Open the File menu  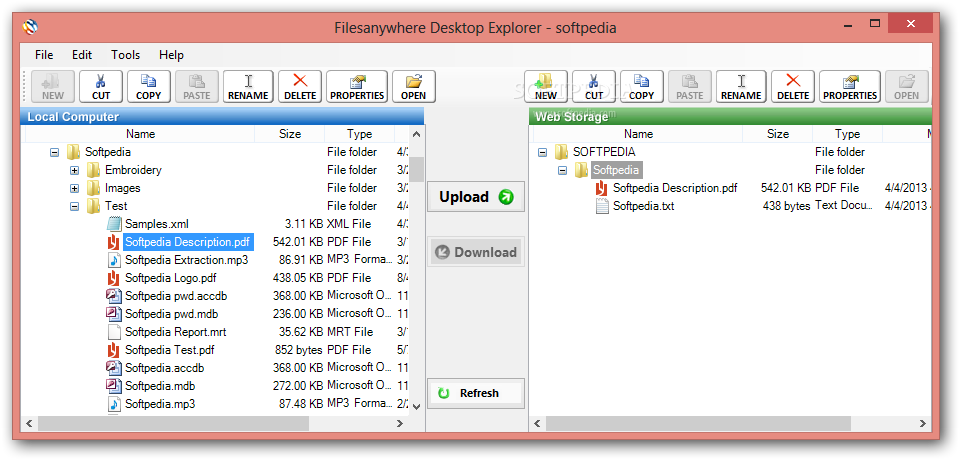coord(44,55)
